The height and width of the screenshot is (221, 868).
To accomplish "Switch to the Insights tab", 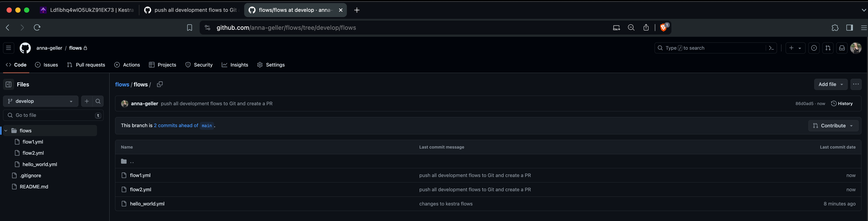I will (235, 65).
